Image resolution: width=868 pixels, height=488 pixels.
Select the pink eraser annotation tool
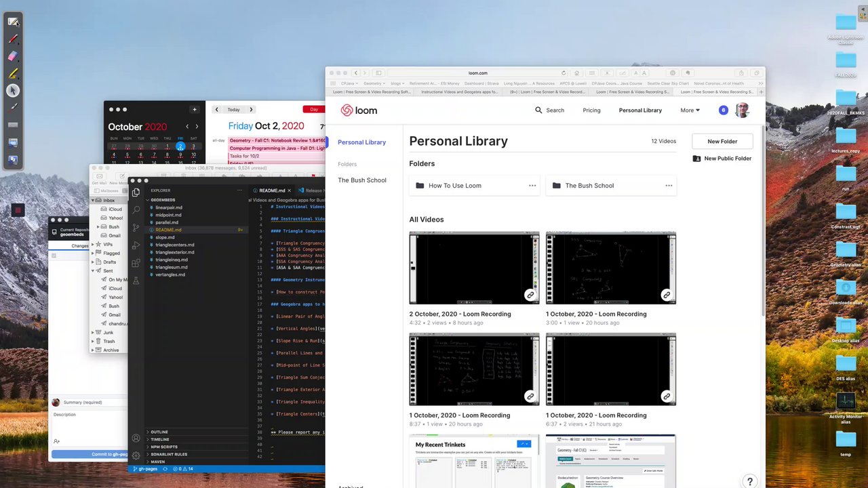(x=13, y=56)
